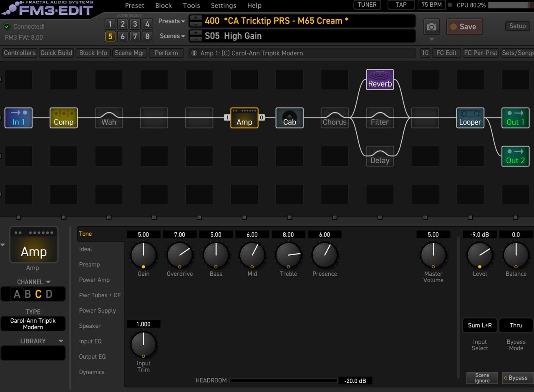This screenshot has height=392, width=534.
Task: Select the Out 1 block
Action: tap(515, 118)
